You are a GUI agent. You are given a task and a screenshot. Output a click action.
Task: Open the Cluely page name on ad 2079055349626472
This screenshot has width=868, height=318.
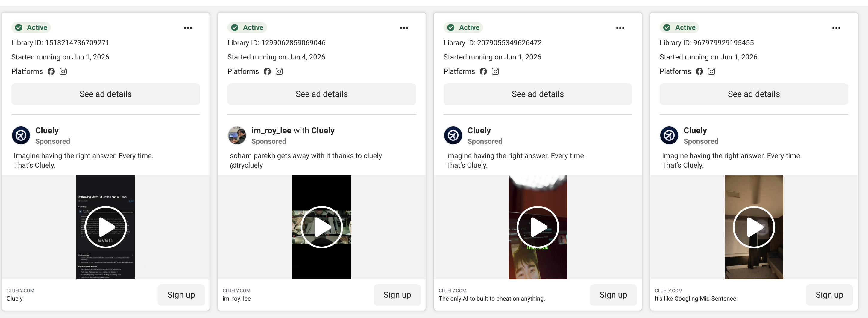point(479,131)
